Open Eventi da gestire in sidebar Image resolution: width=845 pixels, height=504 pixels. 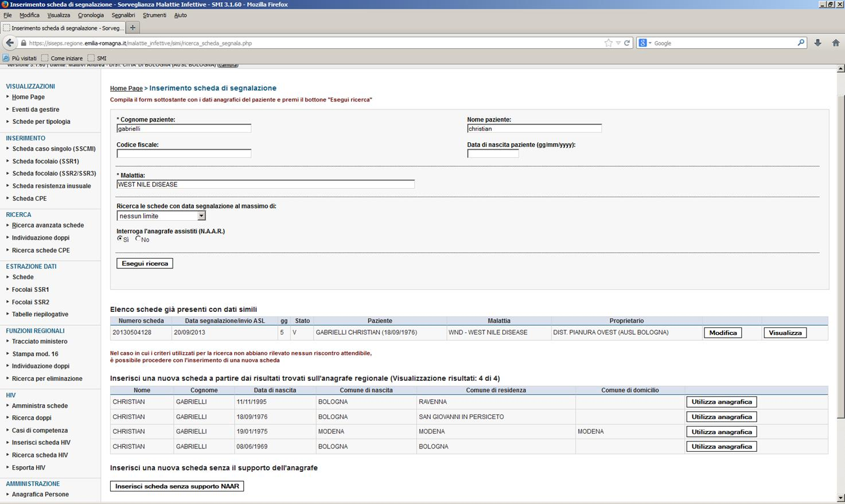coord(36,110)
